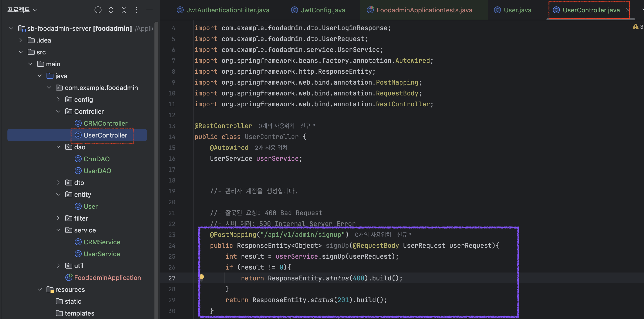Select CrmDAO class in tree
This screenshot has width=644, height=319.
pyautogui.click(x=97, y=159)
